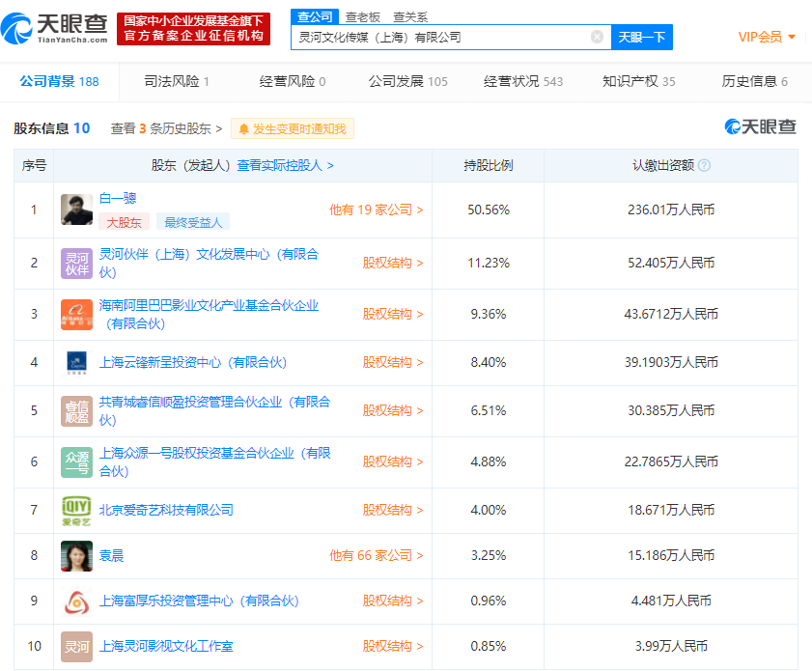Click the help icon beside 认缴出资额
The width and height of the screenshot is (812, 671).
pyautogui.click(x=704, y=165)
